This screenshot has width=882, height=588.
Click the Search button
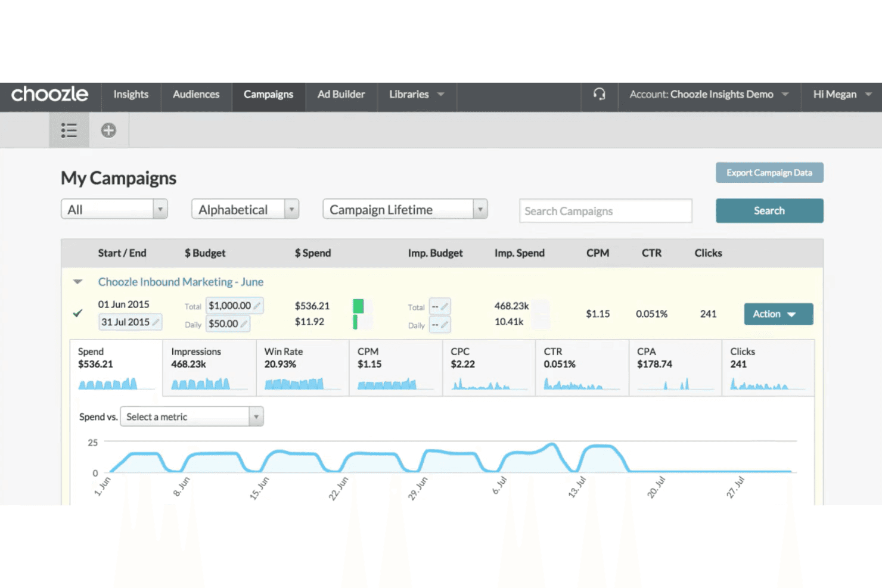pos(769,211)
